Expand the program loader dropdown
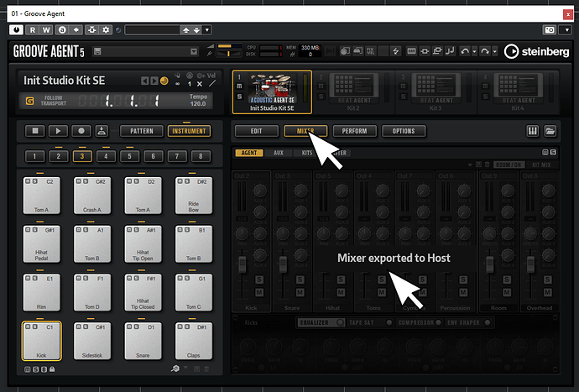Viewport: 579px width, 392px height. tap(194, 52)
